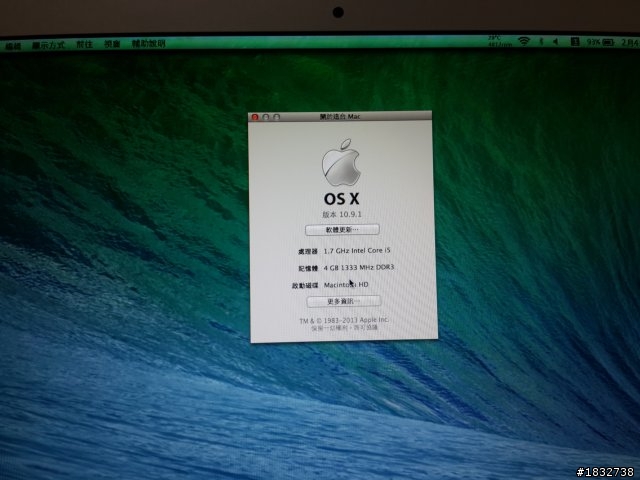Minimize the 關於這台 Mac window
The width and height of the screenshot is (640, 480).
(x=266, y=117)
